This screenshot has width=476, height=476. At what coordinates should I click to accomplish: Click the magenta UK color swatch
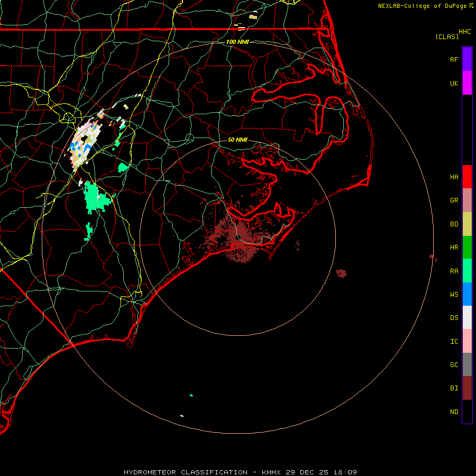coord(467,83)
